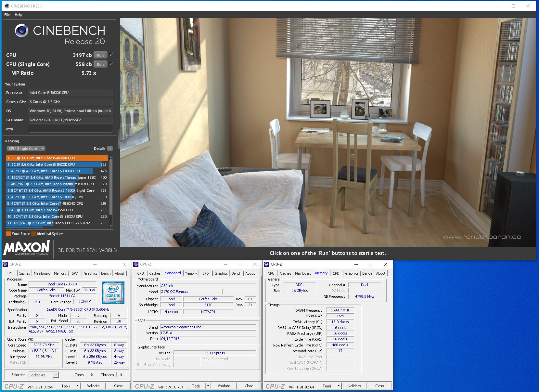Image resolution: width=539 pixels, height=392 pixels.
Task: Click the Intel Core i5 logo badge
Action: [x=113, y=293]
